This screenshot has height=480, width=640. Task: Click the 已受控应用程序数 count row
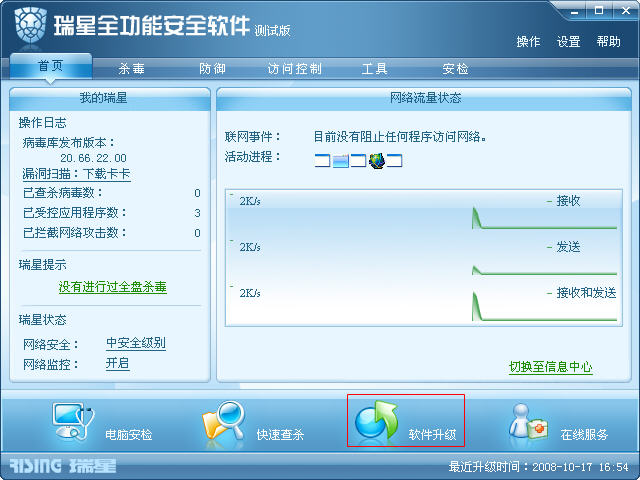tap(111, 213)
